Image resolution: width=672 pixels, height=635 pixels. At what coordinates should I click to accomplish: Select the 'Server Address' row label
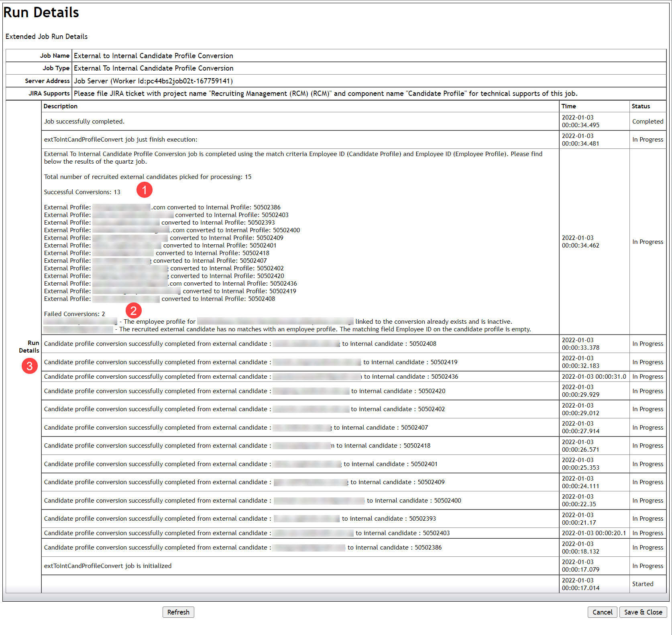point(47,81)
